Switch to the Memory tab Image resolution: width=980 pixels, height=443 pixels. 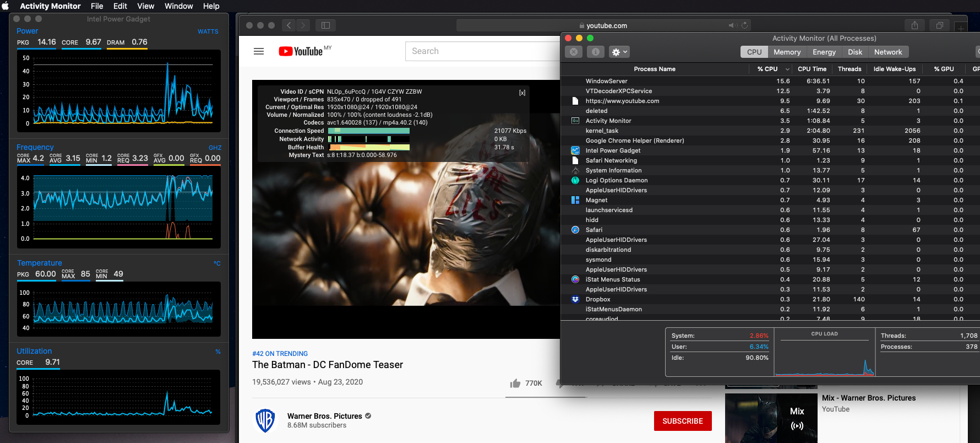click(x=787, y=52)
